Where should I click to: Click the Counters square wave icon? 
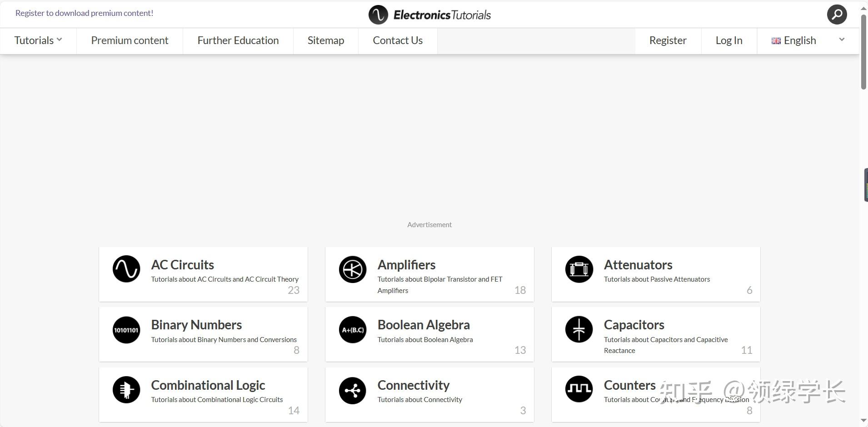[579, 389]
